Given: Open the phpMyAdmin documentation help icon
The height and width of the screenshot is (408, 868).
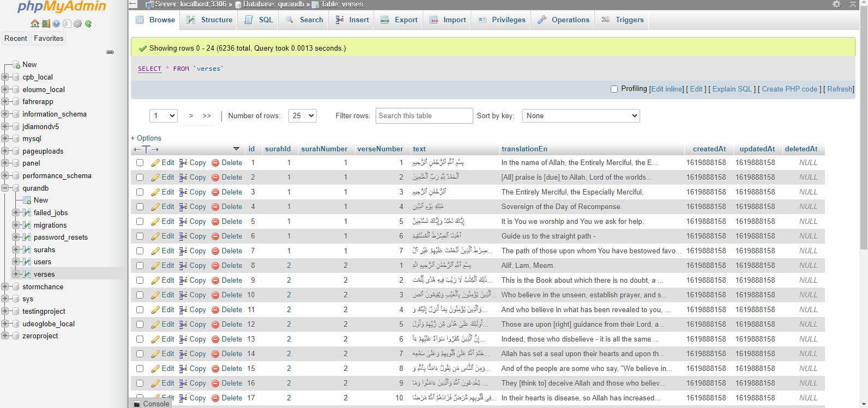Looking at the screenshot, I should pyautogui.click(x=56, y=23).
